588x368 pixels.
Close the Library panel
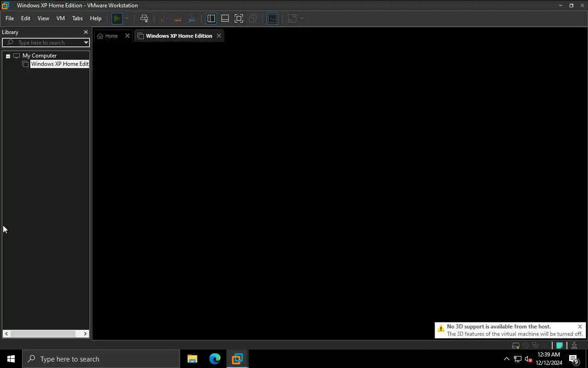85,32
